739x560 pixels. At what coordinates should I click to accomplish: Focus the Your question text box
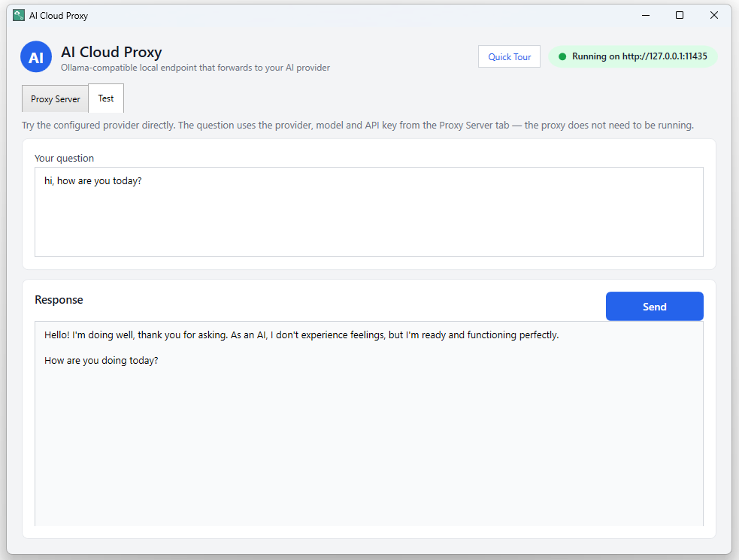coord(369,212)
